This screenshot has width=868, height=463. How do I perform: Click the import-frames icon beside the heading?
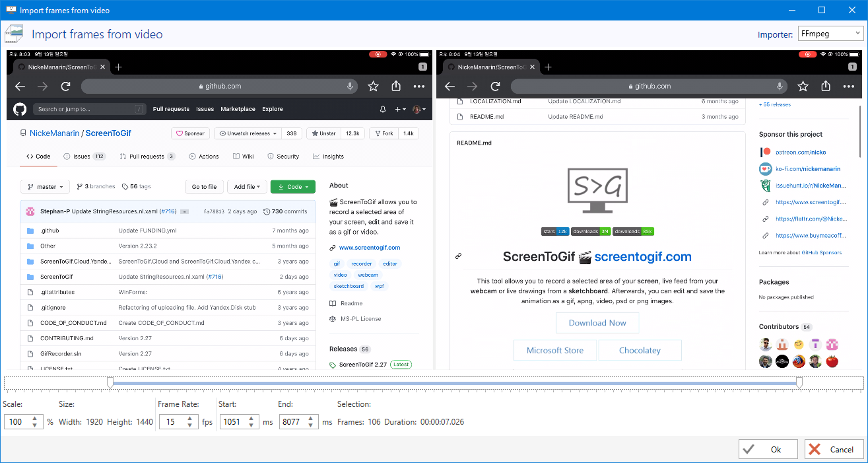(x=15, y=34)
